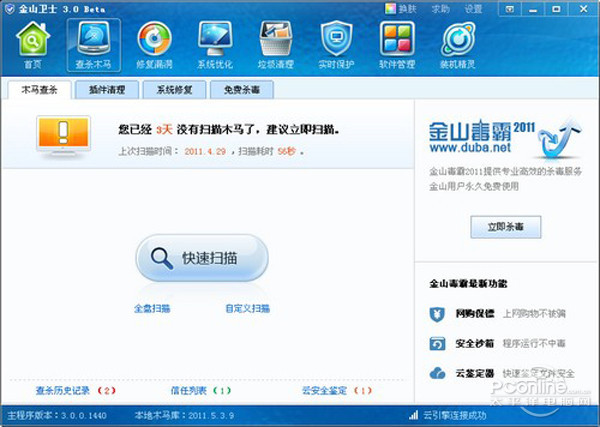Open the 云安全鉴定 cloud security link
Screen dimensions: 600x427
(x=324, y=390)
